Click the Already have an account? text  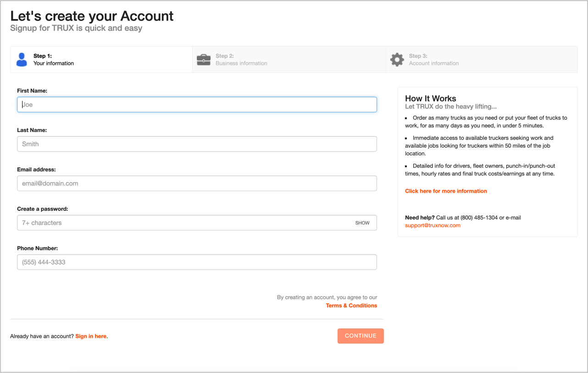(x=42, y=336)
